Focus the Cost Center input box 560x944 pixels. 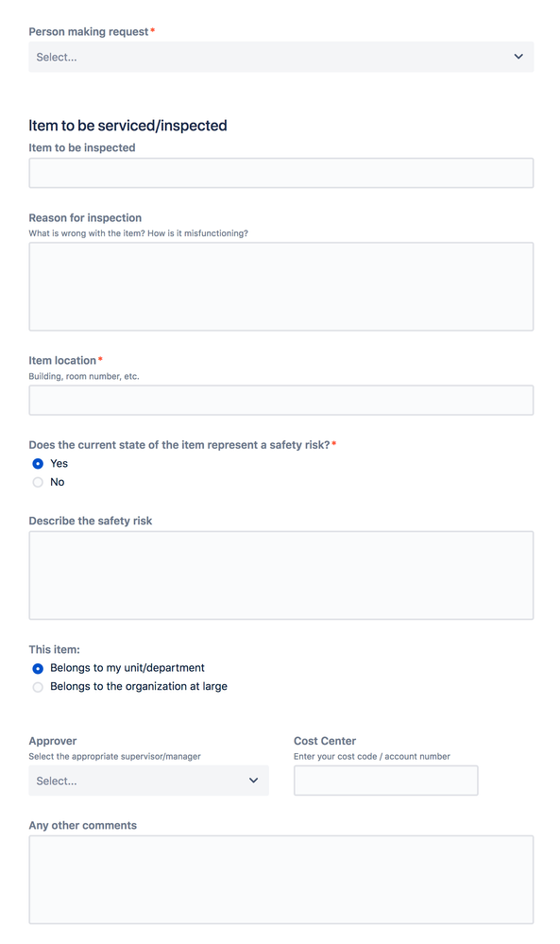pos(385,780)
